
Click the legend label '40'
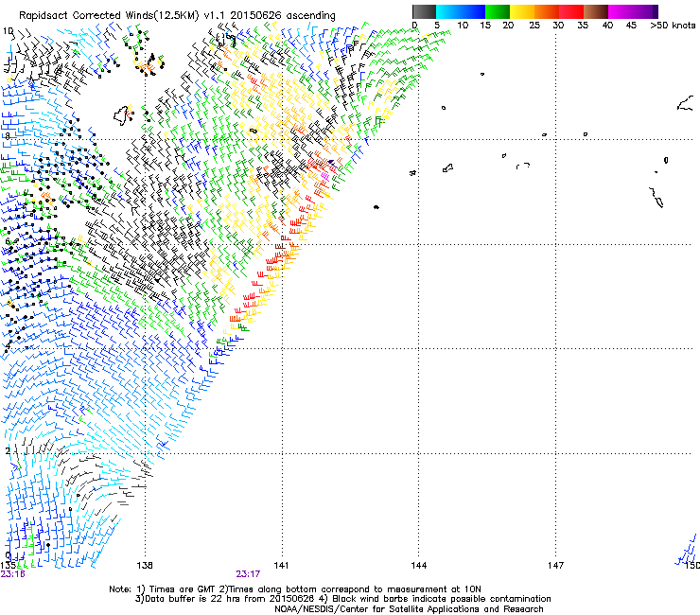[x=607, y=26]
